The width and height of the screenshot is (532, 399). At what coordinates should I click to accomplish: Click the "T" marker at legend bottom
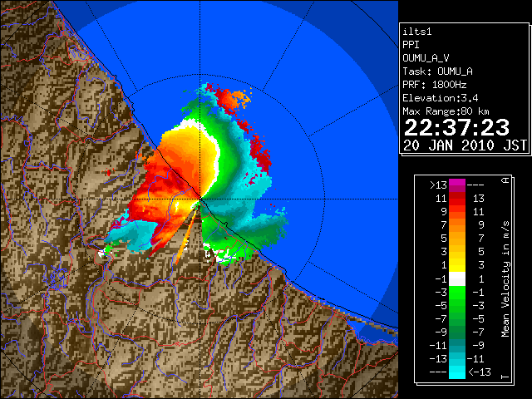pos(505,377)
